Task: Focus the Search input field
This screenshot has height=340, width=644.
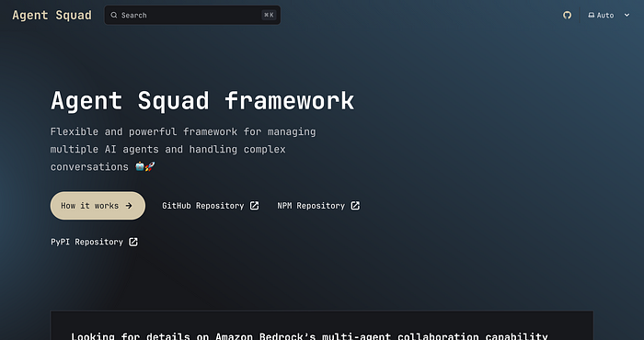Action: (192, 16)
